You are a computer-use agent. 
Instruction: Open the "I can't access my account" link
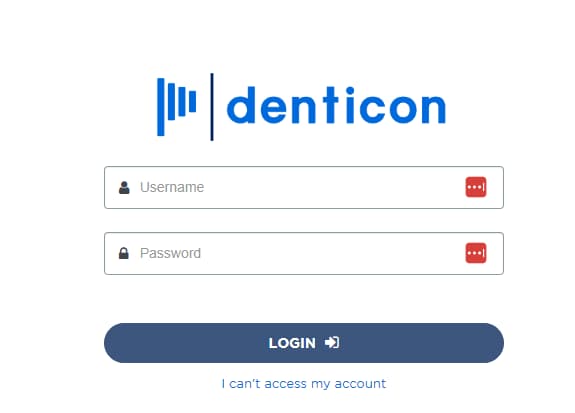coord(304,384)
